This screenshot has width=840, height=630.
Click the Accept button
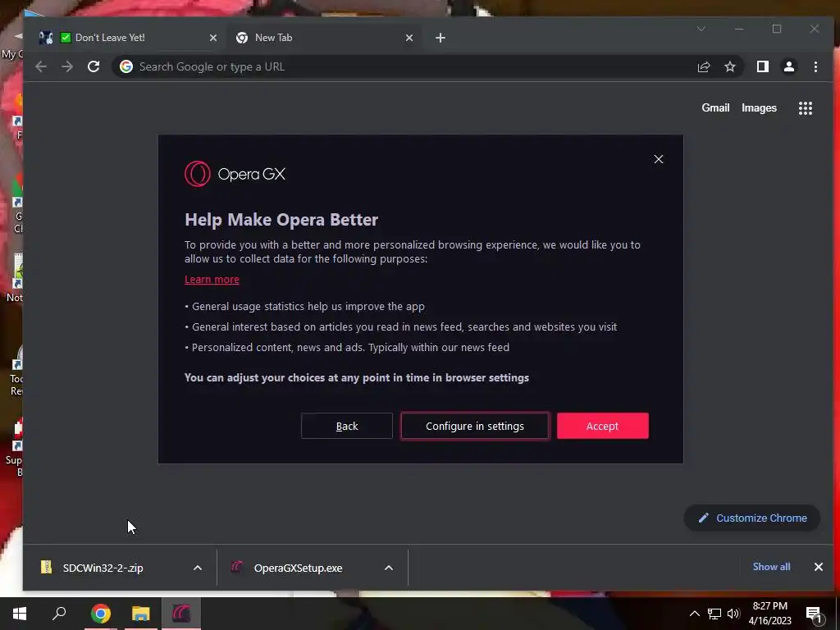click(x=603, y=426)
